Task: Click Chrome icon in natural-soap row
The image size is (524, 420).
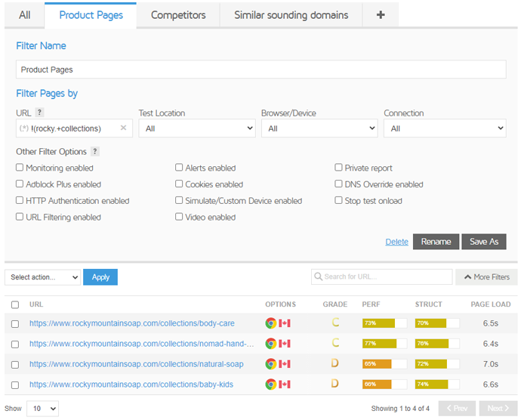Action: 271,364
